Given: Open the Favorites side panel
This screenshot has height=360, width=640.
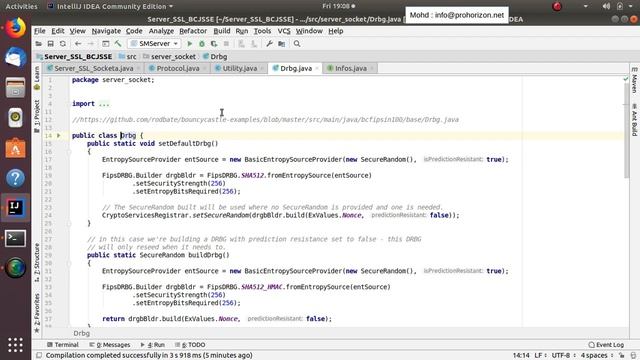Looking at the screenshot, I should tap(37, 313).
